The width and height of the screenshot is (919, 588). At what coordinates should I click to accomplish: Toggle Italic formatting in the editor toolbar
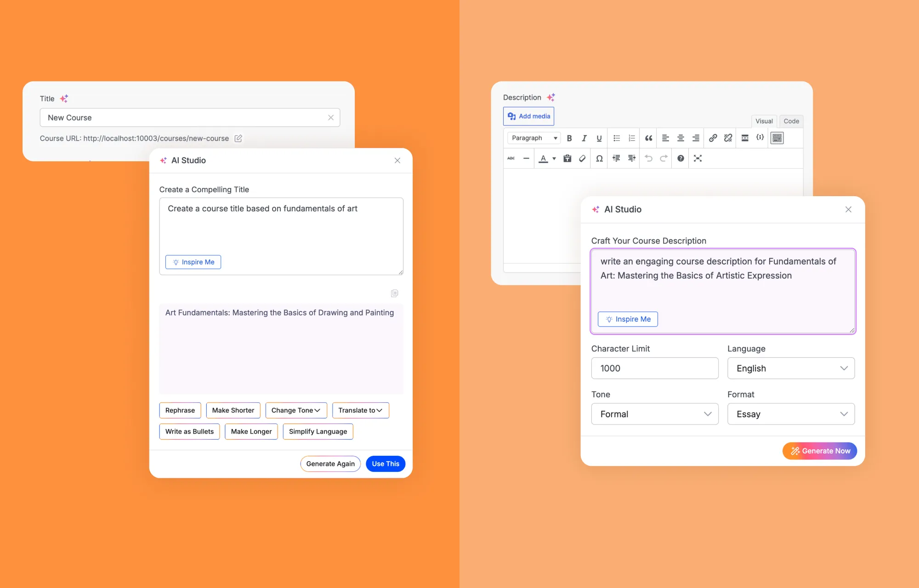[584, 138]
